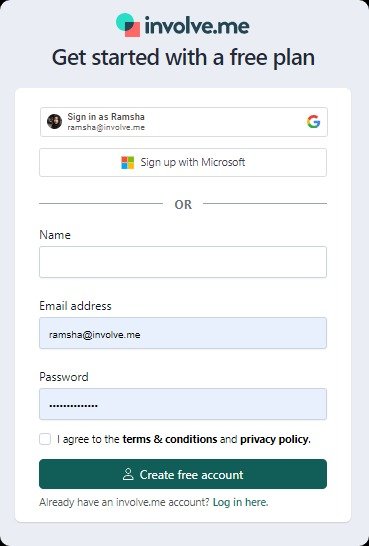Screen dimensions: 369x546
Task: Click the Microsoft four-square logo
Action: point(127,163)
